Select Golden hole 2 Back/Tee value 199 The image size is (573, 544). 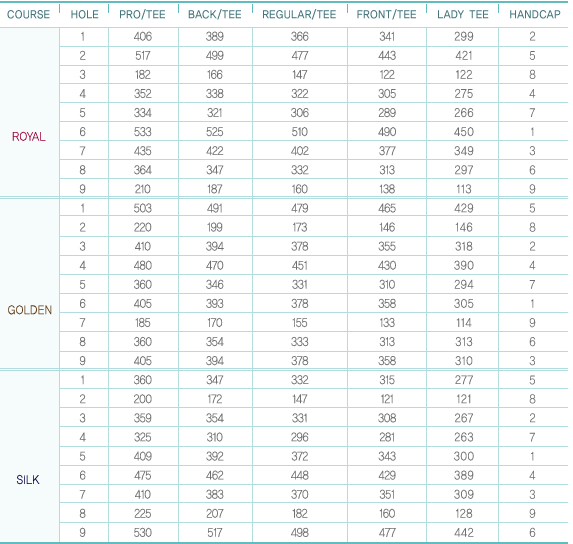coord(215,227)
